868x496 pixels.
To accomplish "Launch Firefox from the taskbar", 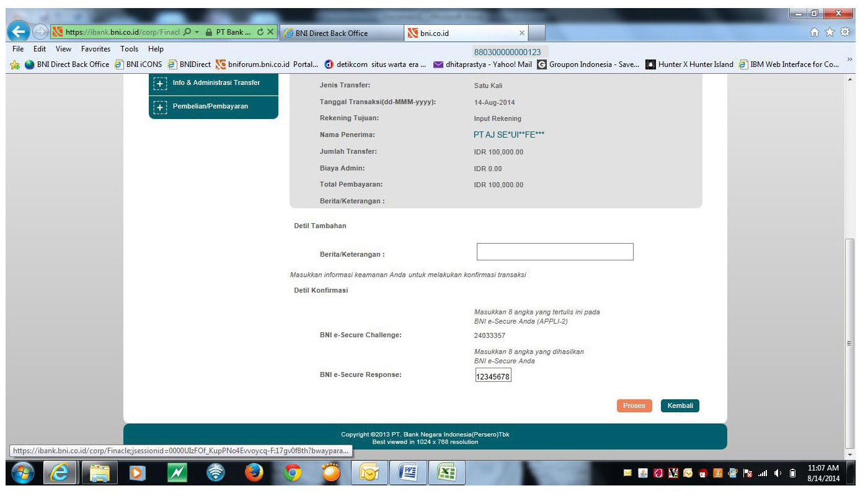I will point(254,473).
